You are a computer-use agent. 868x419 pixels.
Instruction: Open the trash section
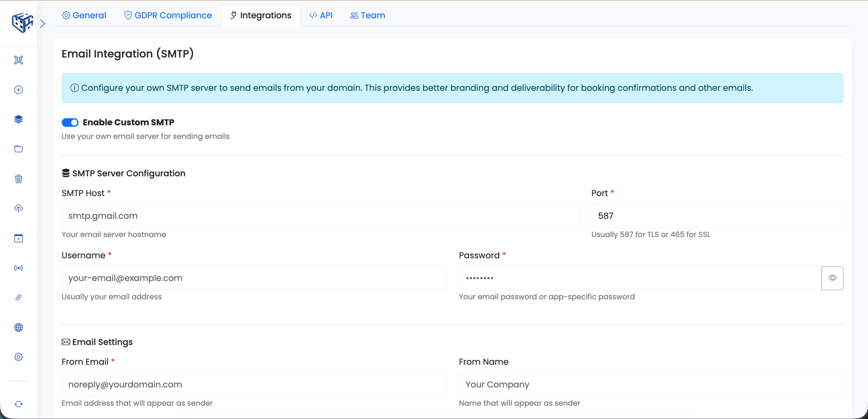19,179
